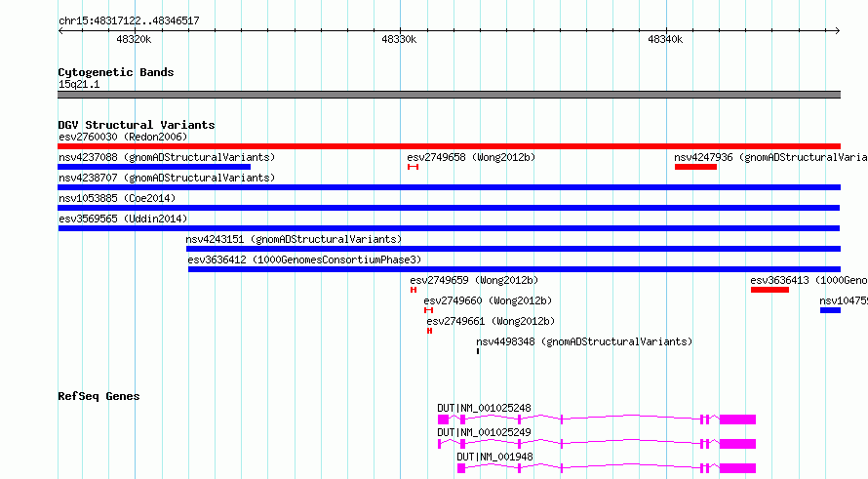Select the nsv4498348 gnomAD black marker
This screenshot has width=868, height=479.
478,351
